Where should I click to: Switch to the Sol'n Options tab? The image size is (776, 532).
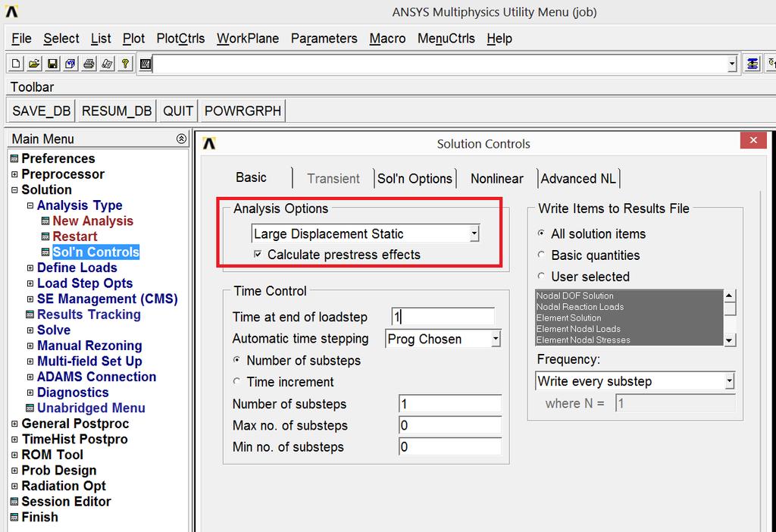pyautogui.click(x=415, y=179)
